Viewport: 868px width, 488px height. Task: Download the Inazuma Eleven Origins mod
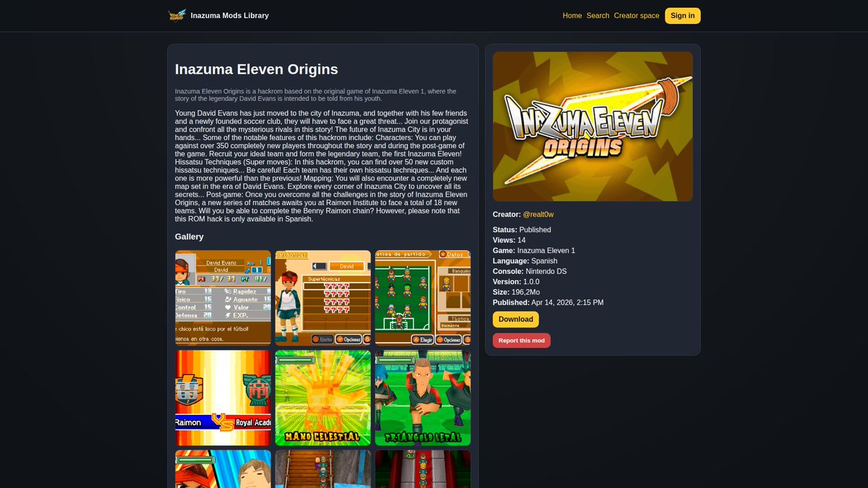516,319
